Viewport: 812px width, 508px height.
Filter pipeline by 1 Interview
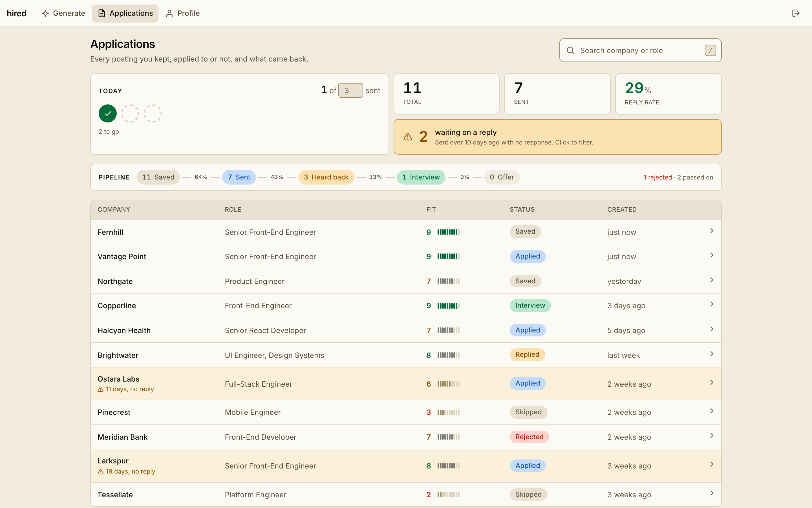coord(421,178)
